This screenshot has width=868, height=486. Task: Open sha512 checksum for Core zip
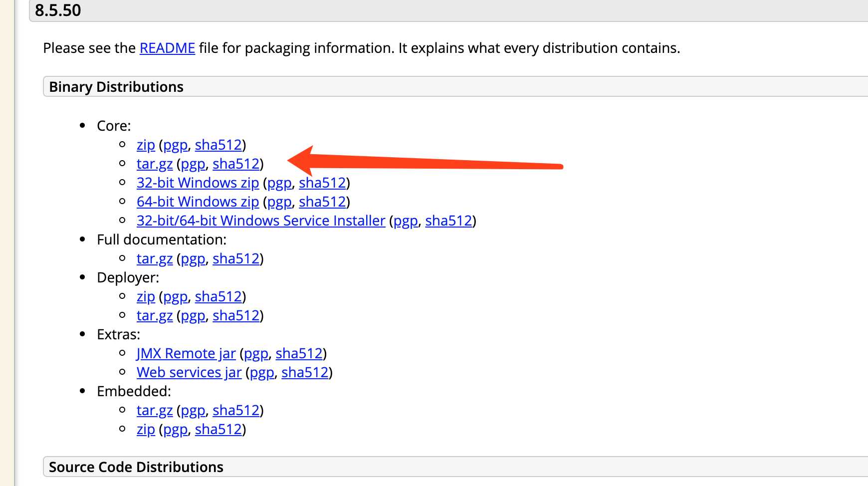218,145
